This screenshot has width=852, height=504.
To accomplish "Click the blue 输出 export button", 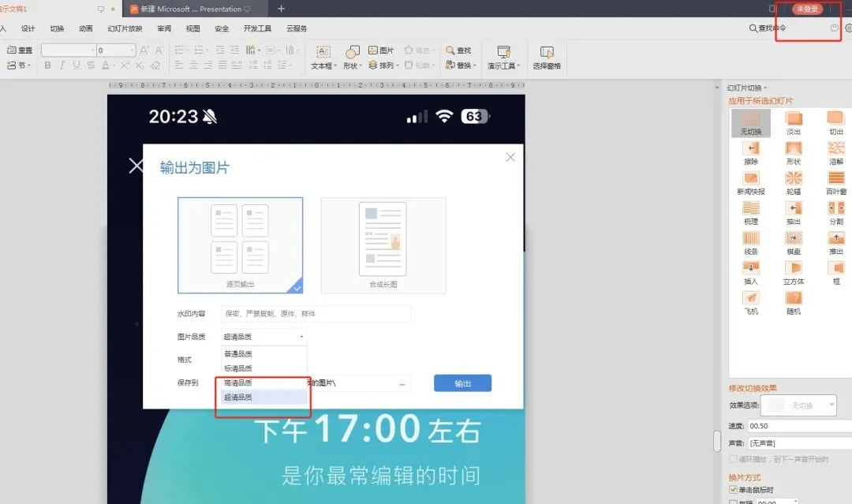I will (x=462, y=383).
